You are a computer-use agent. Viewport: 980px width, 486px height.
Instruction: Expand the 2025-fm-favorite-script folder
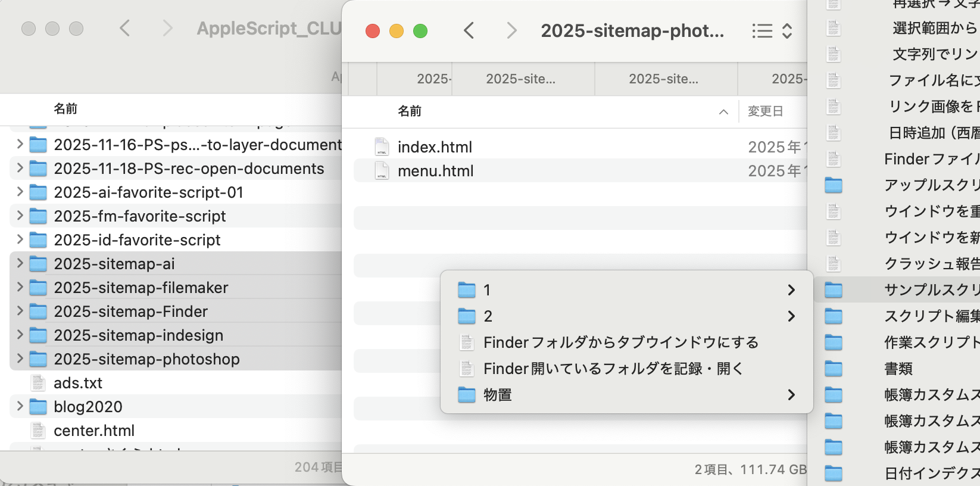(x=20, y=216)
